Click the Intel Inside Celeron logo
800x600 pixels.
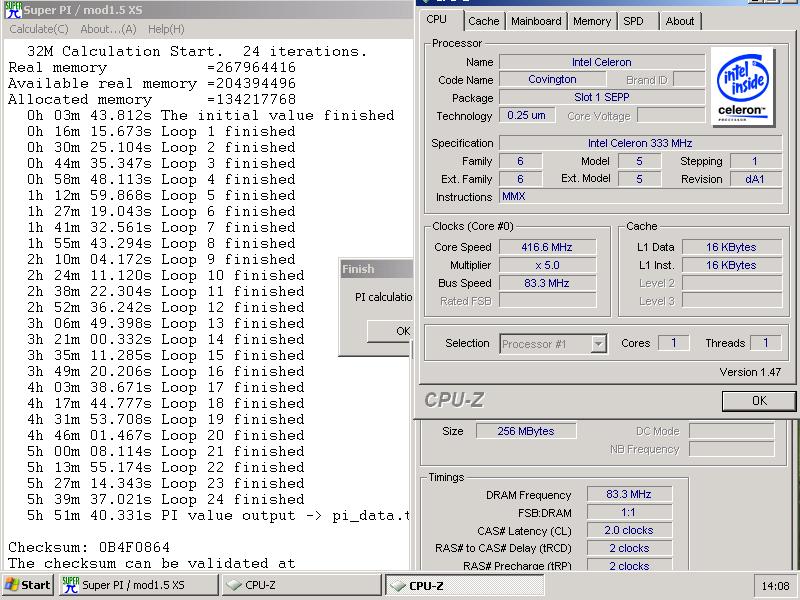(742, 87)
